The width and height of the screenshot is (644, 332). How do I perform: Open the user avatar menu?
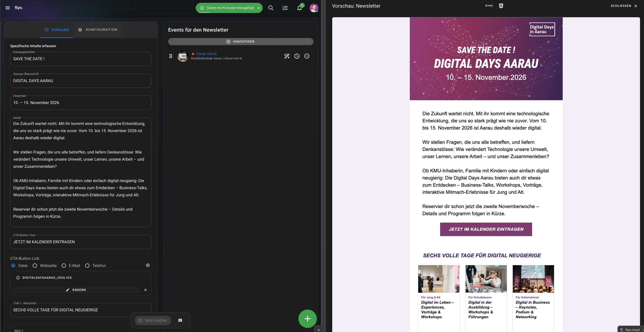(x=314, y=8)
